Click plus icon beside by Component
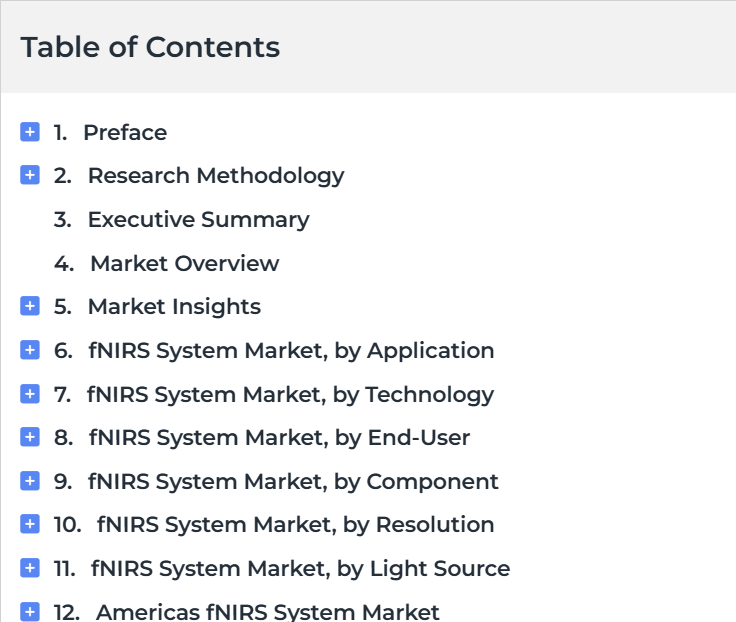 (x=30, y=481)
